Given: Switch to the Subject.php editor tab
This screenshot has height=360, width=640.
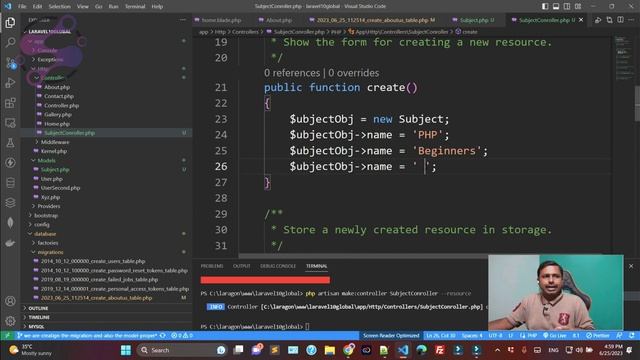Looking at the screenshot, I should tap(473, 20).
